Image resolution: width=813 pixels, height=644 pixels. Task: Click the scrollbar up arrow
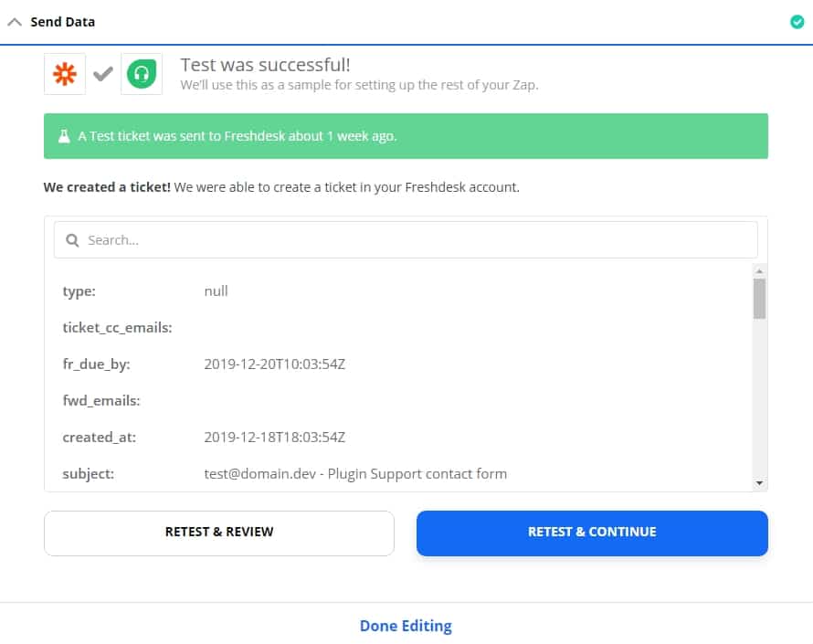click(x=759, y=271)
